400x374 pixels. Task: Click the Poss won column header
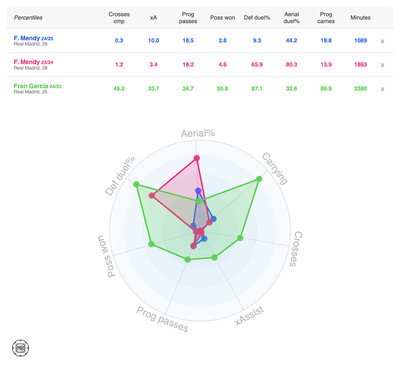click(x=222, y=18)
